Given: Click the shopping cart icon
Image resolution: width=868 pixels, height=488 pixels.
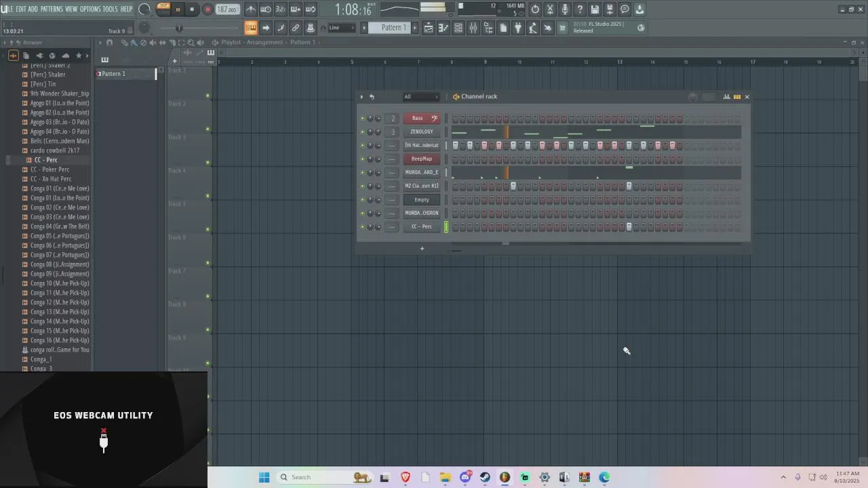Looking at the screenshot, I should pyautogui.click(x=563, y=28).
